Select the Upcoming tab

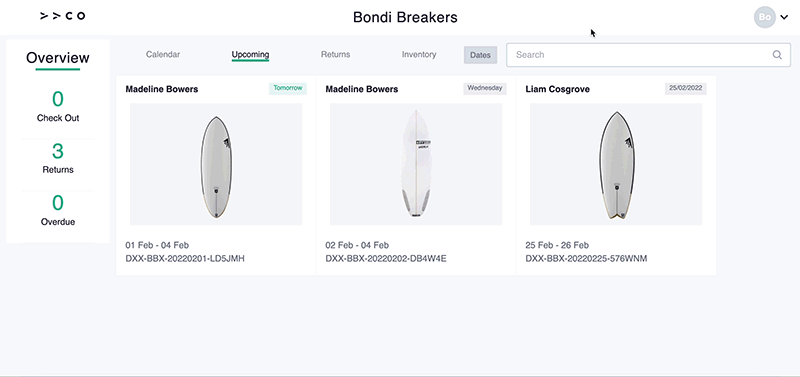click(250, 55)
